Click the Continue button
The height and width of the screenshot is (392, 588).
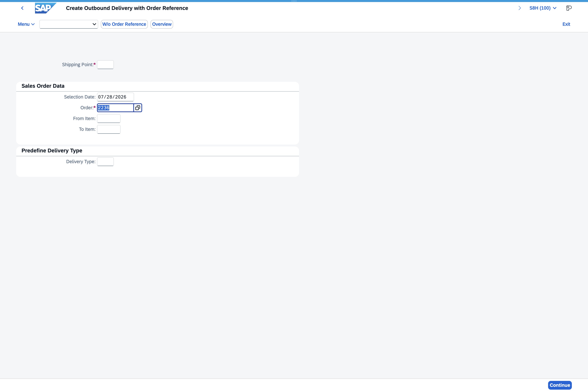tap(560, 385)
